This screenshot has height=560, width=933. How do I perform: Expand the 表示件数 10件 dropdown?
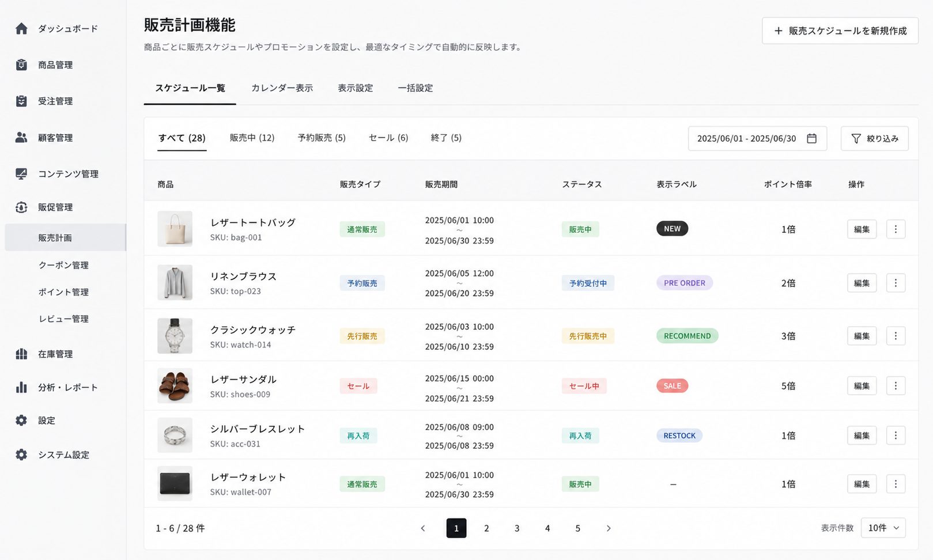(883, 528)
